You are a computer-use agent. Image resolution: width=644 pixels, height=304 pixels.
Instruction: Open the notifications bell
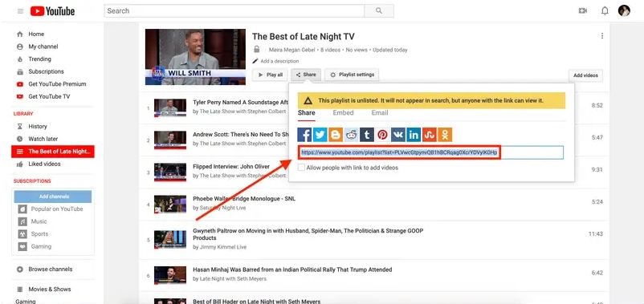(605, 11)
